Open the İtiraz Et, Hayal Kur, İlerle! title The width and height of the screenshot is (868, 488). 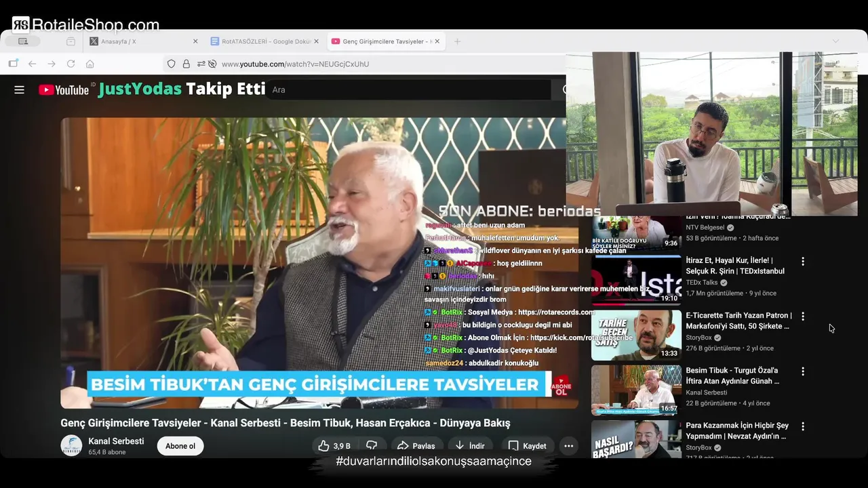[x=734, y=266]
